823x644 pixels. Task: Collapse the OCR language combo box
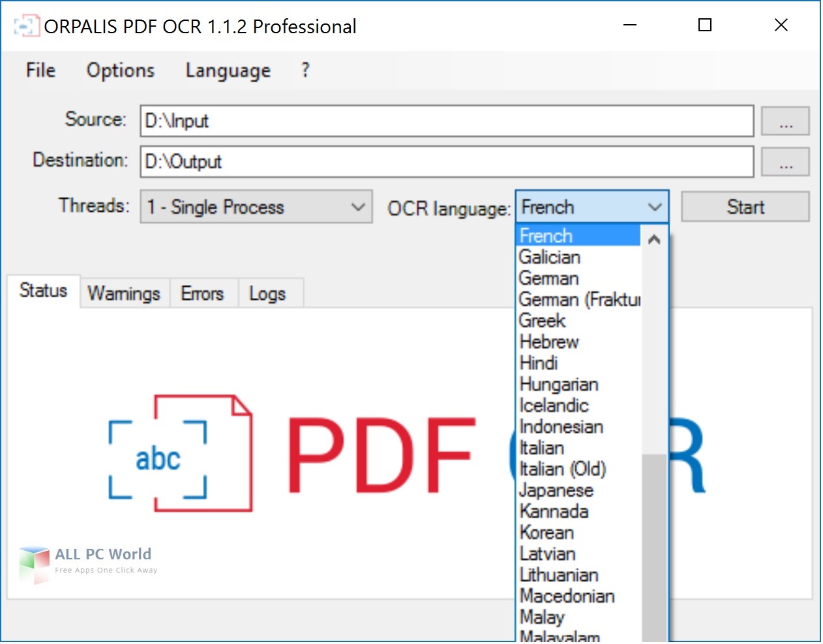pyautogui.click(x=655, y=207)
